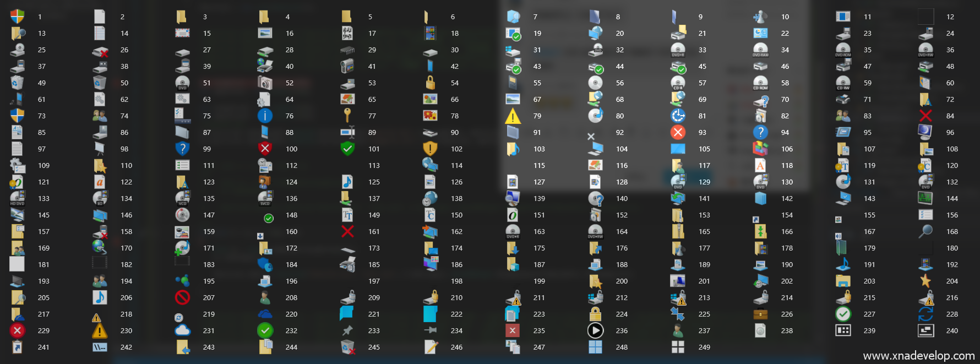
Task: Click the number label 125 beside music note
Action: tap(374, 182)
